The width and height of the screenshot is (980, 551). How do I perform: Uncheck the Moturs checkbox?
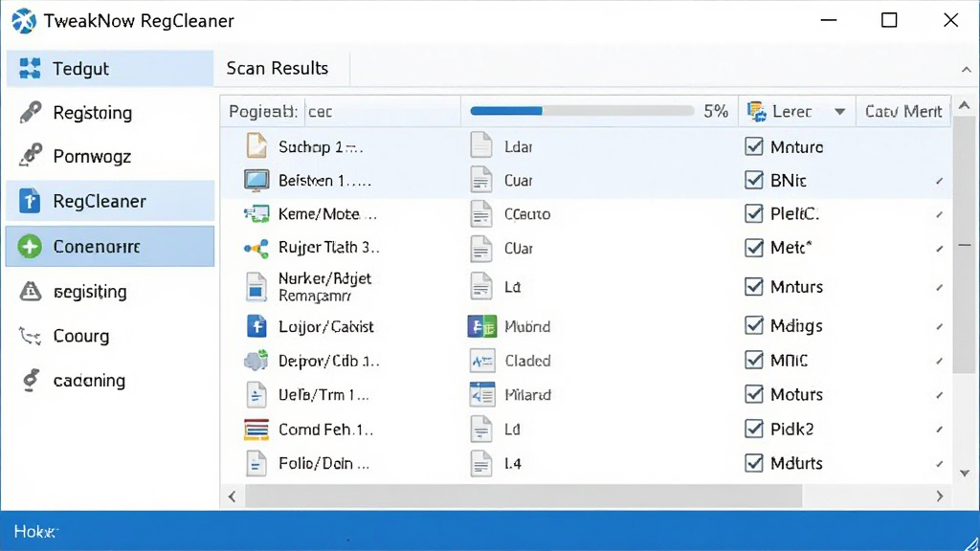coord(754,394)
